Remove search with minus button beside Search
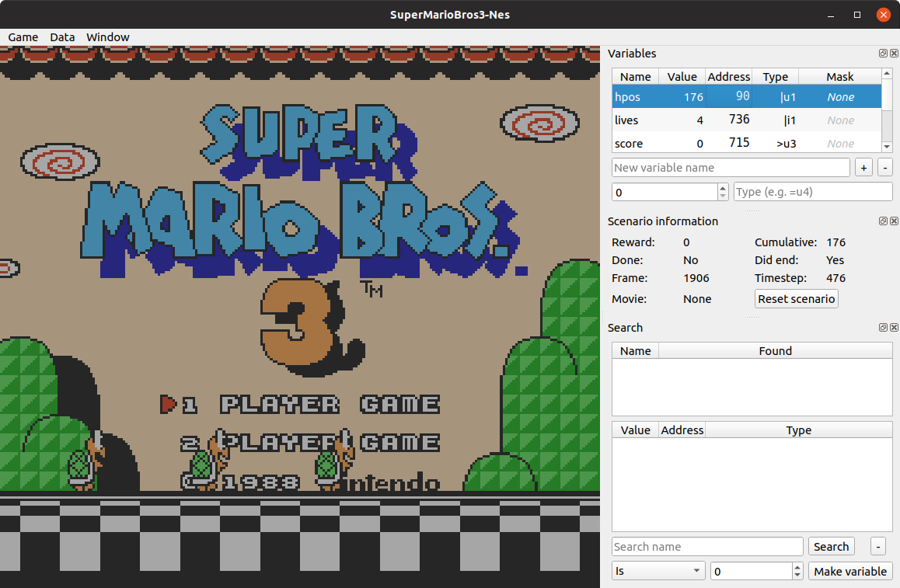The image size is (900, 588). (x=878, y=547)
